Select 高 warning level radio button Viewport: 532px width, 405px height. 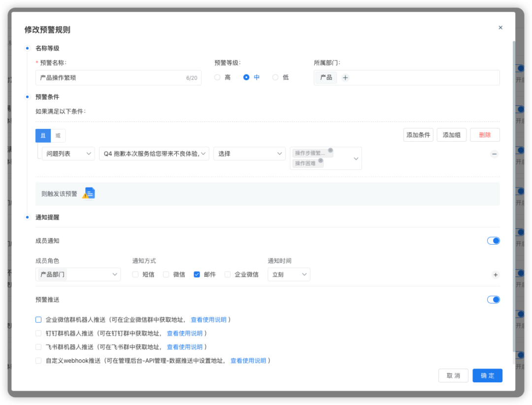pyautogui.click(x=217, y=78)
